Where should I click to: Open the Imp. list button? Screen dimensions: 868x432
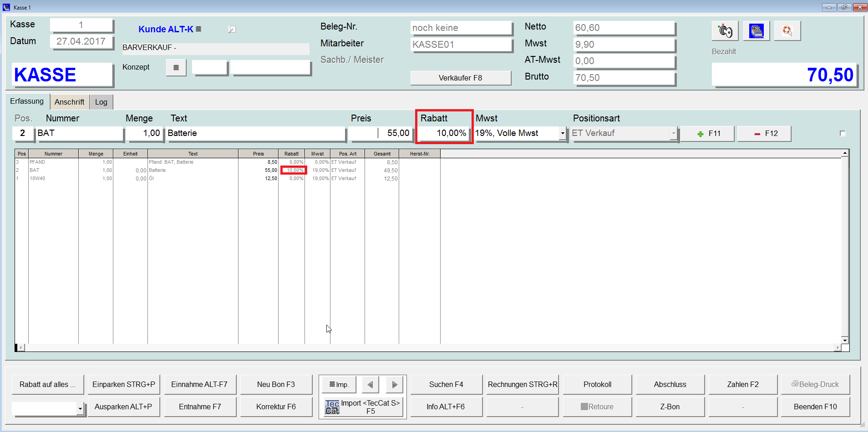(x=339, y=385)
